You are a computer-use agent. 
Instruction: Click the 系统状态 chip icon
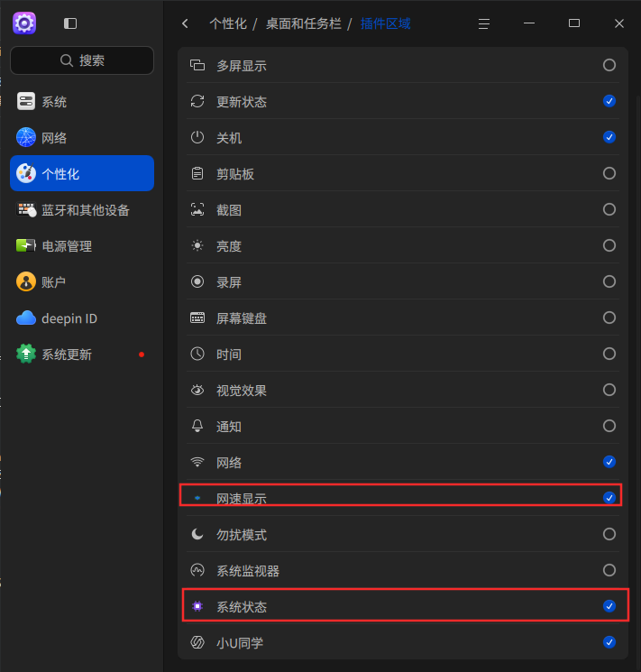(x=197, y=606)
